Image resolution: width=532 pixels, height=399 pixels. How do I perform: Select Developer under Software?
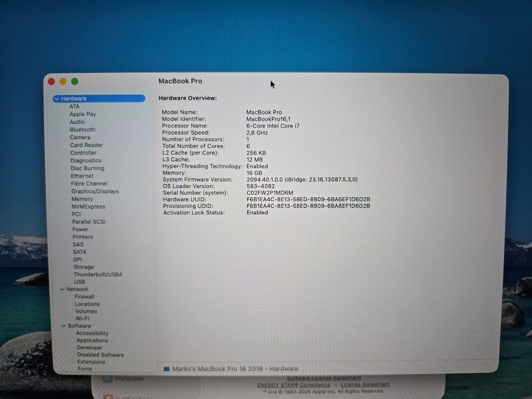90,347
